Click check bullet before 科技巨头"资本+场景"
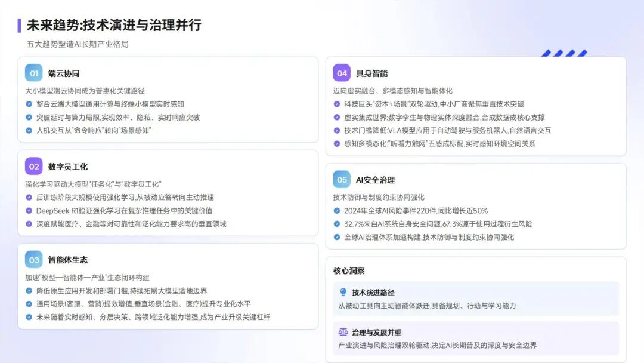The image size is (644, 363). click(x=337, y=104)
